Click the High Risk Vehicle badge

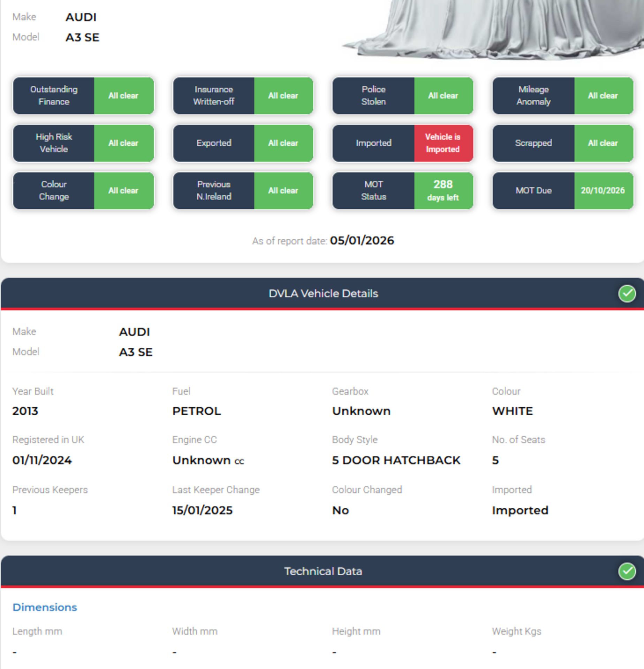click(83, 143)
